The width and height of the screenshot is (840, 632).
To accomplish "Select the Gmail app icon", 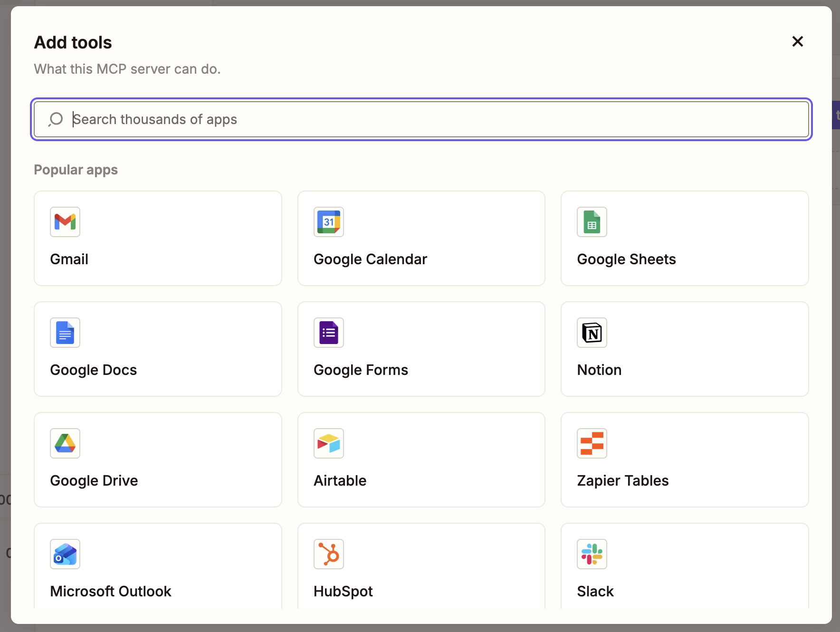I will coord(65,222).
